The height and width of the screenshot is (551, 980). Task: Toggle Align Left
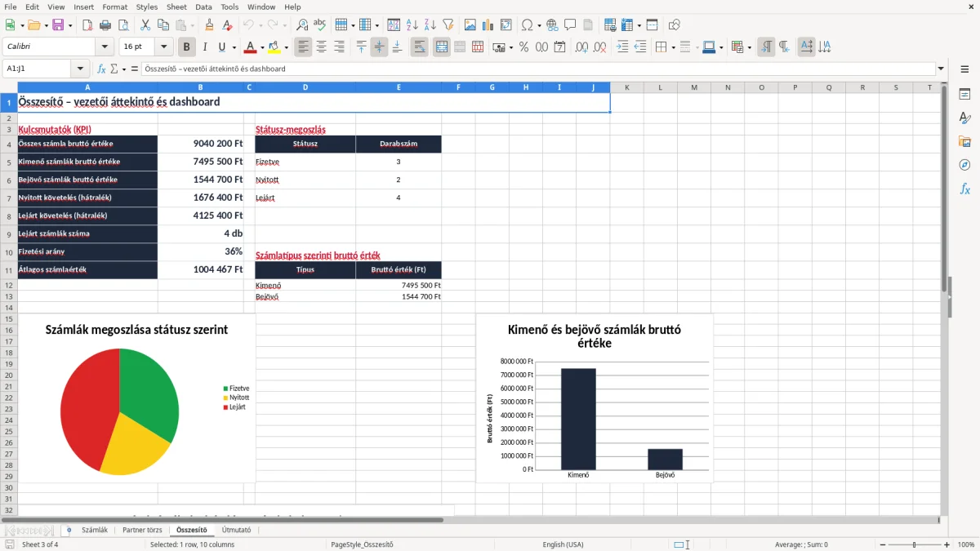303,47
